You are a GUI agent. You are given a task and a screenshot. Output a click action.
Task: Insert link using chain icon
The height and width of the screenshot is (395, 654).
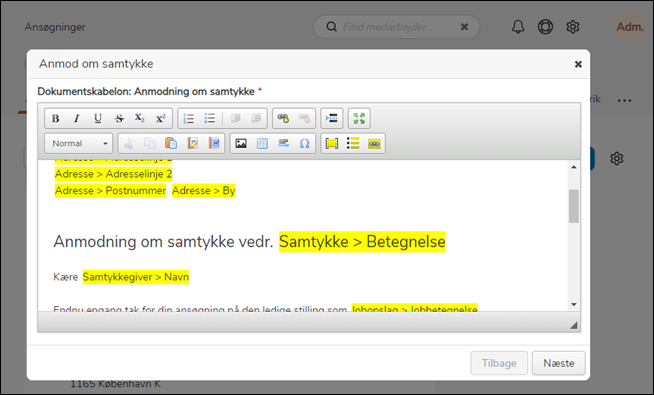pyautogui.click(x=283, y=119)
